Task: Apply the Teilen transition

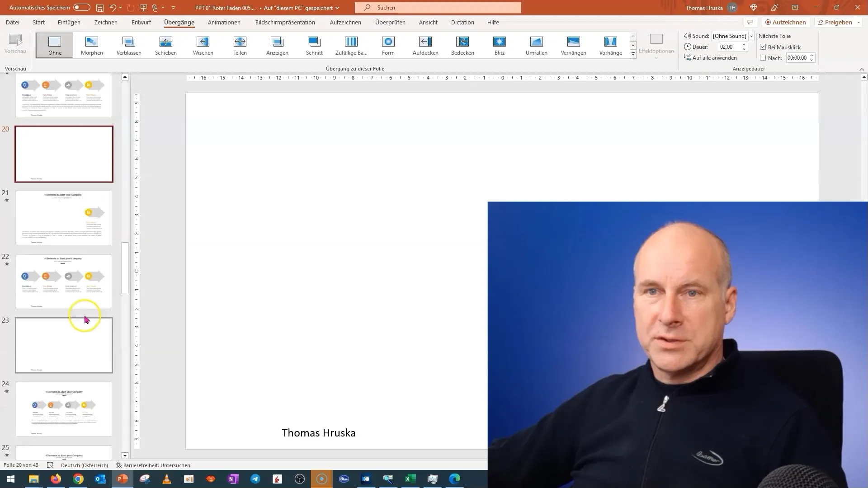Action: pos(240,45)
